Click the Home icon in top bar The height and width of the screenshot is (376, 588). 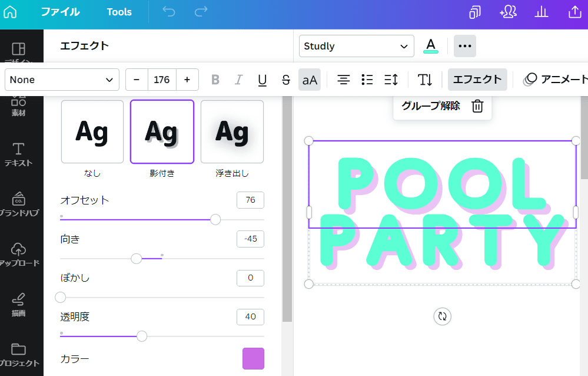click(10, 12)
